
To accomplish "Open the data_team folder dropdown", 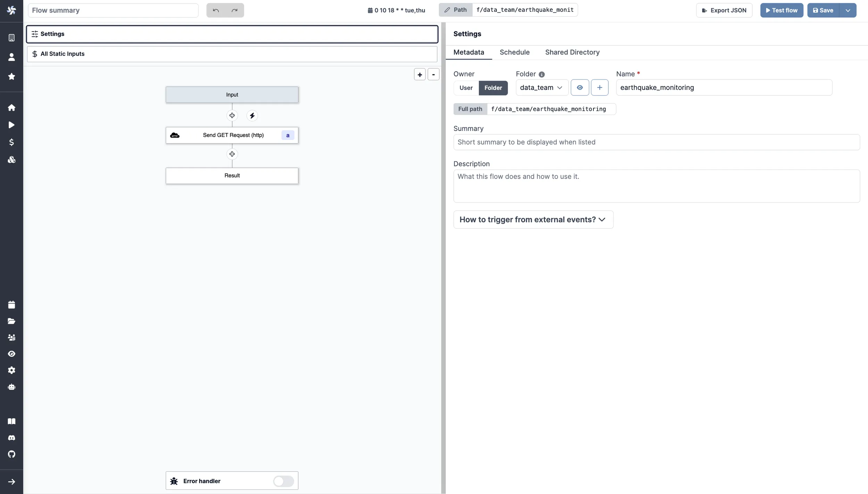I will coord(540,88).
